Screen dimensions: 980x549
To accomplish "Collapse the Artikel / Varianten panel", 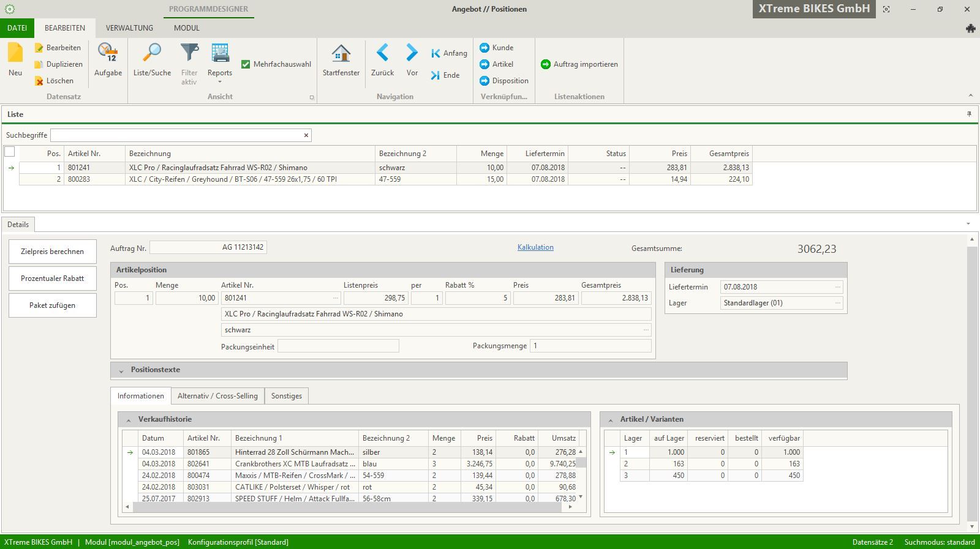I will tap(611, 420).
